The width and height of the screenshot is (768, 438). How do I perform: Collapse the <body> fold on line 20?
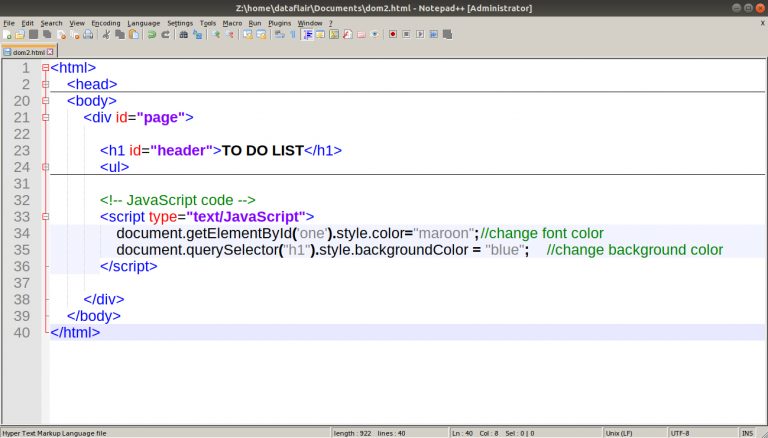pyautogui.click(x=45, y=101)
